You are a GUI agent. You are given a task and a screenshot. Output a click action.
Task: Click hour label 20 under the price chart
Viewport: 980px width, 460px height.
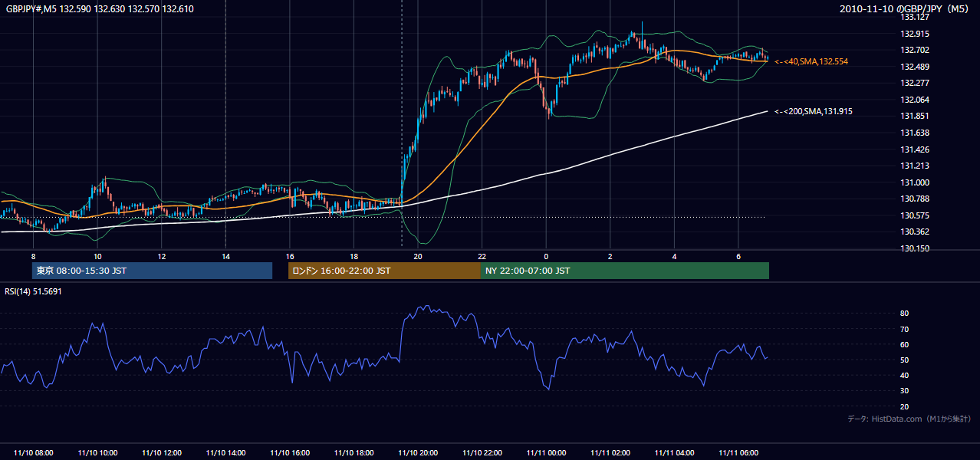coord(418,256)
